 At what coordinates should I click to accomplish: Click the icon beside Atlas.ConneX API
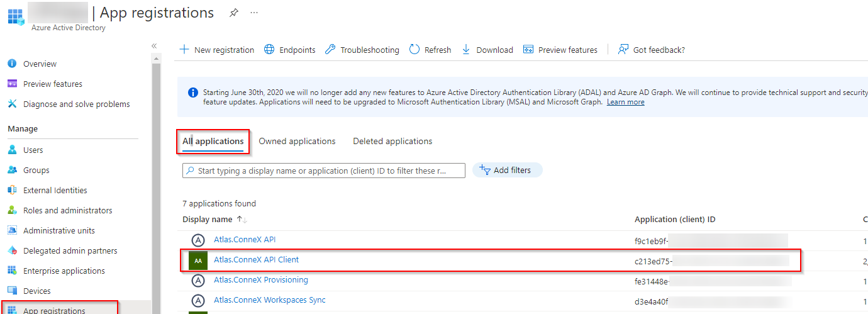198,240
